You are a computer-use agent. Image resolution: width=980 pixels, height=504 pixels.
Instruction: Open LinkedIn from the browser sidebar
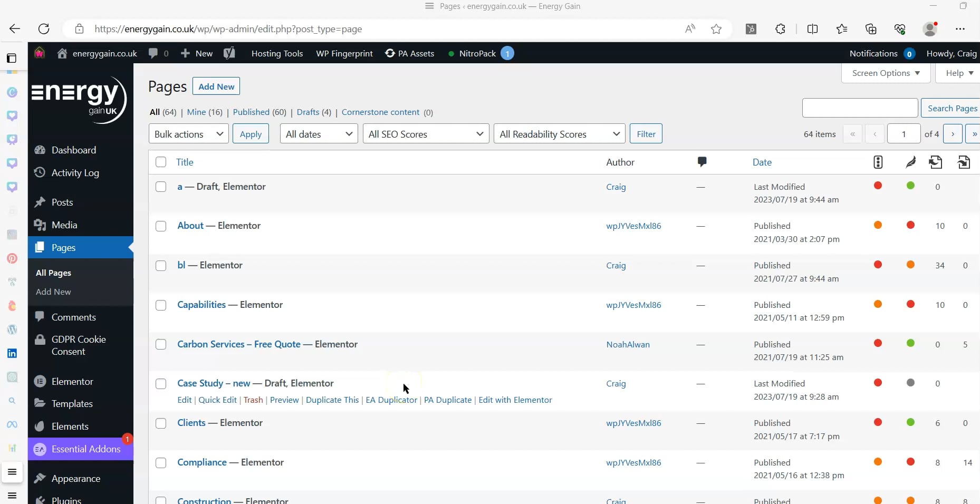pyautogui.click(x=12, y=353)
